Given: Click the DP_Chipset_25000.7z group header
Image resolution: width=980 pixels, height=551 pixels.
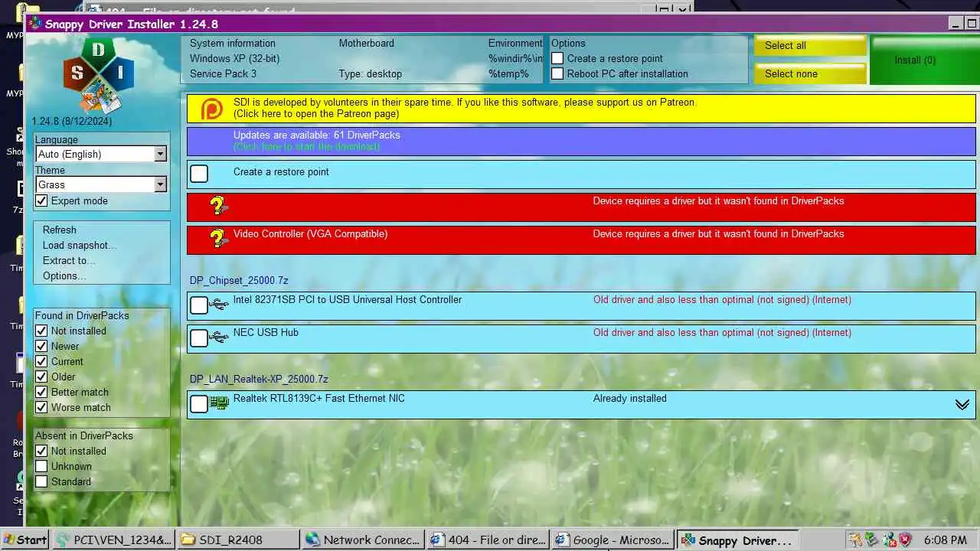Looking at the screenshot, I should click(x=239, y=281).
